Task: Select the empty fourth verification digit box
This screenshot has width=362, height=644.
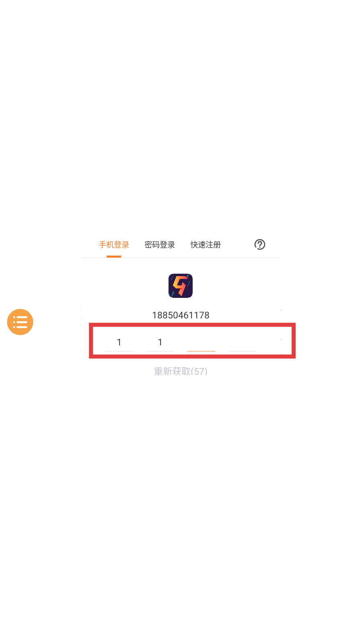Action: (x=242, y=342)
